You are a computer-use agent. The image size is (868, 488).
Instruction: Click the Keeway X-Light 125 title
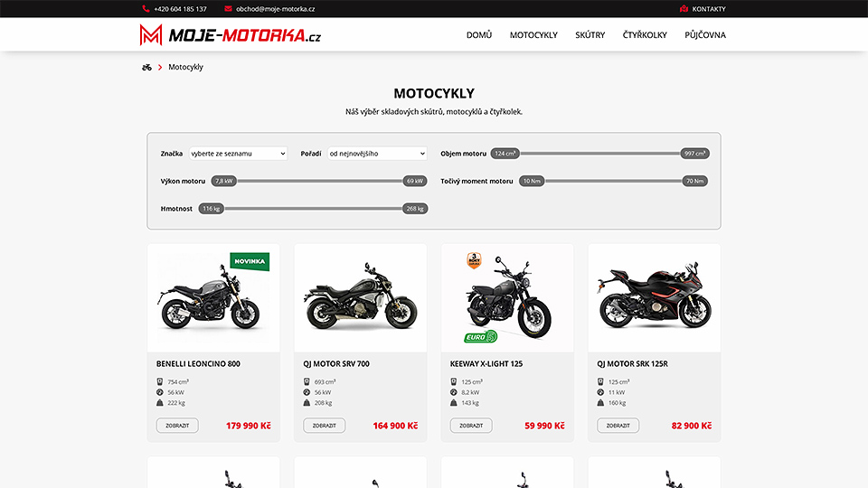click(x=486, y=363)
